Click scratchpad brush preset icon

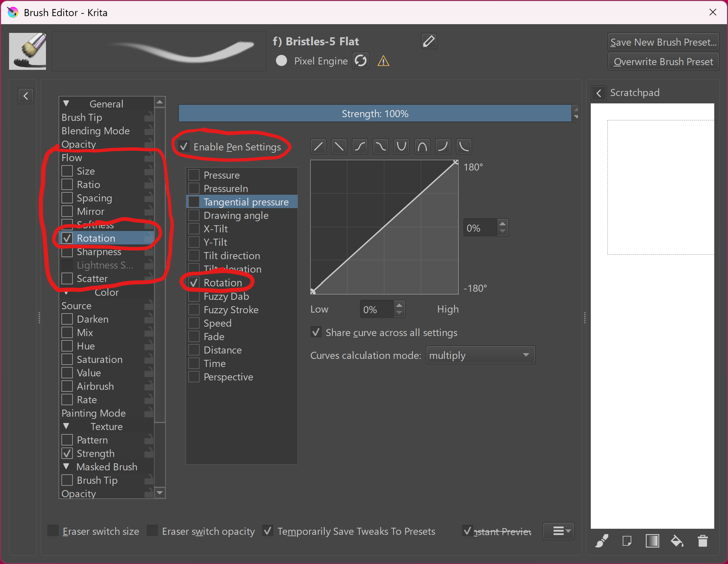(602, 541)
